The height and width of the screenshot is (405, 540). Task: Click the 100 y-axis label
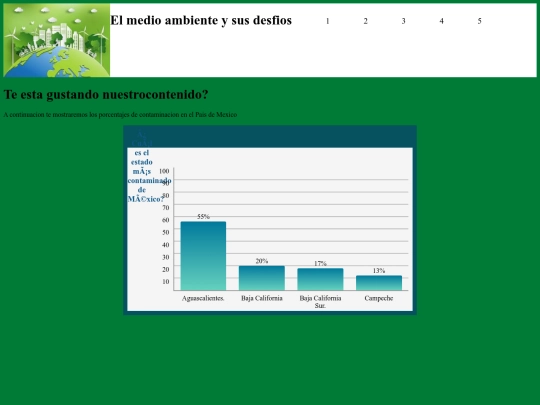(x=164, y=171)
